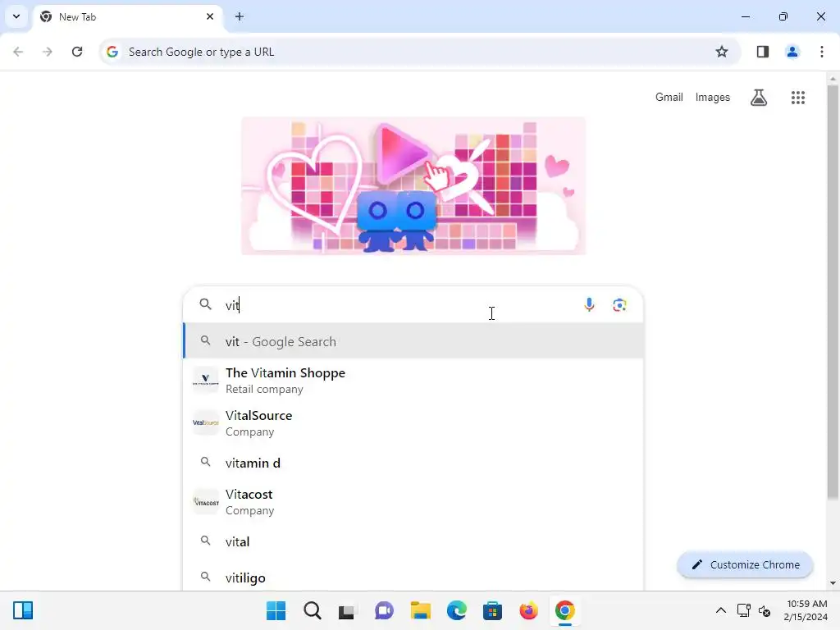This screenshot has height=630, width=840.
Task: Go forward using the forward arrow
Action: pyautogui.click(x=48, y=52)
